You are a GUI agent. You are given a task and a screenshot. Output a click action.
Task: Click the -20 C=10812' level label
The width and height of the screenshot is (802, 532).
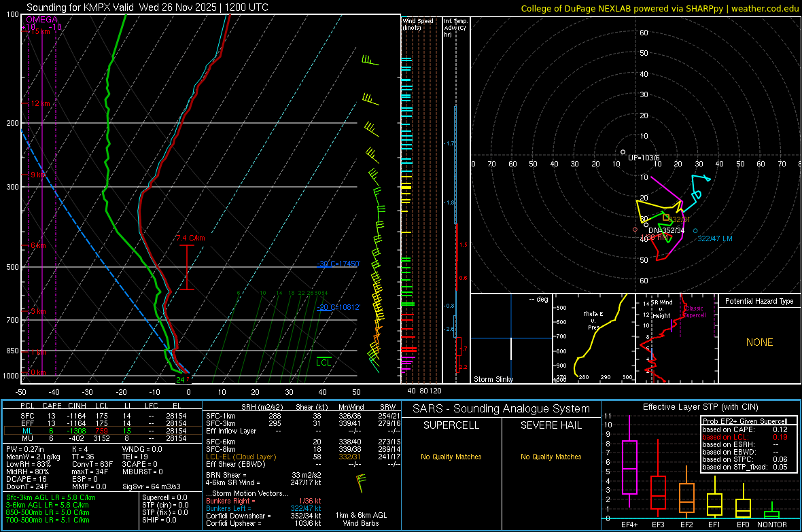tap(338, 307)
